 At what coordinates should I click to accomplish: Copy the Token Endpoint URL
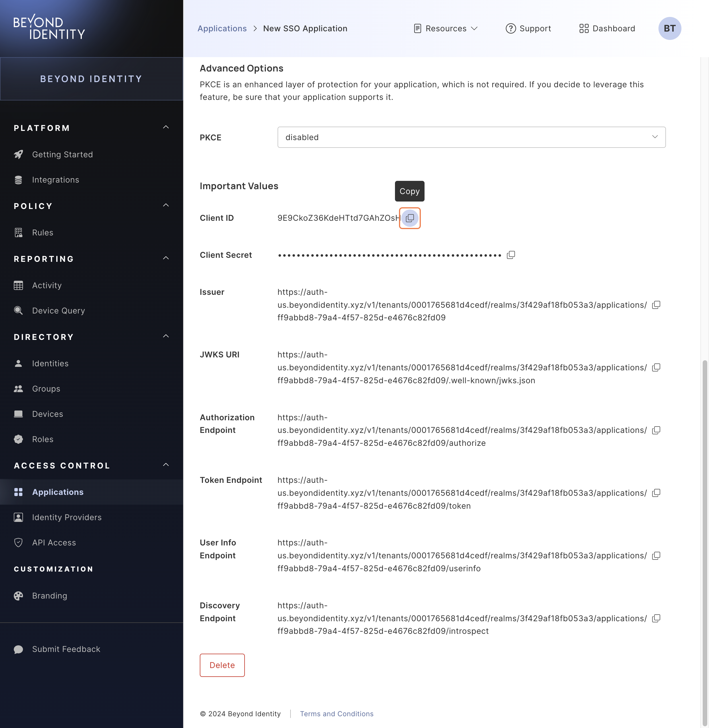(656, 493)
